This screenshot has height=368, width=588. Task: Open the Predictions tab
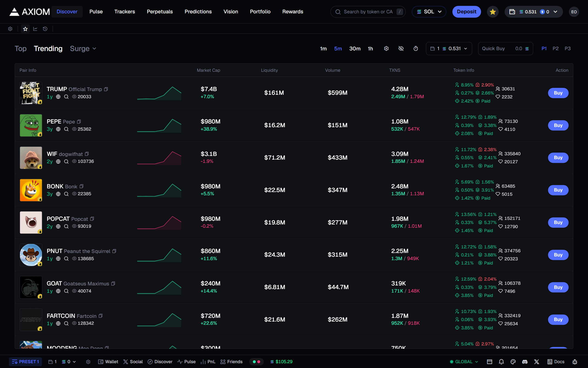coord(198,12)
